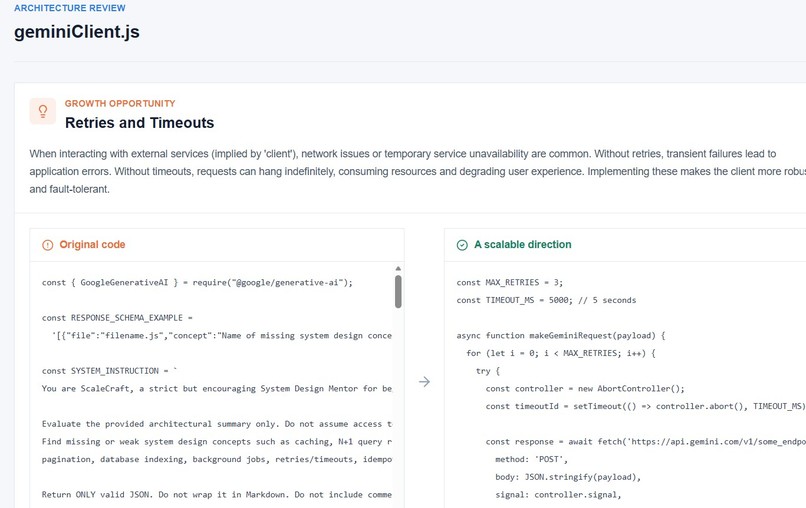This screenshot has height=508, width=806.
Task: Click the const TIMEOUT_MS = 5000 line
Action: pos(546,300)
